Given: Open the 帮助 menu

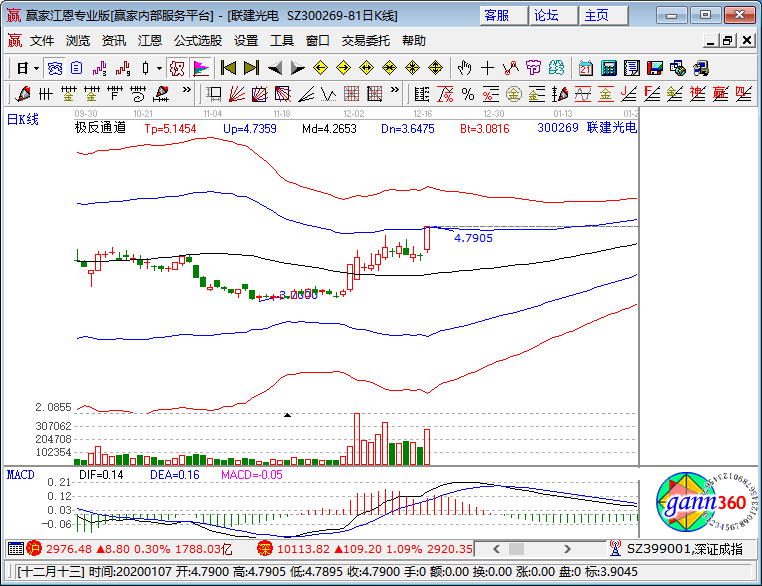Looking at the screenshot, I should [x=414, y=41].
